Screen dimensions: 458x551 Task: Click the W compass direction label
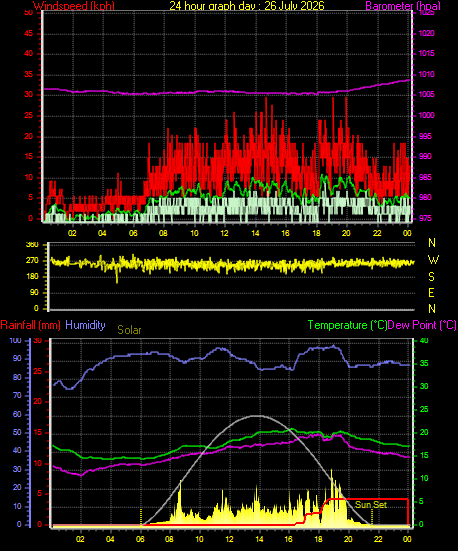433,260
